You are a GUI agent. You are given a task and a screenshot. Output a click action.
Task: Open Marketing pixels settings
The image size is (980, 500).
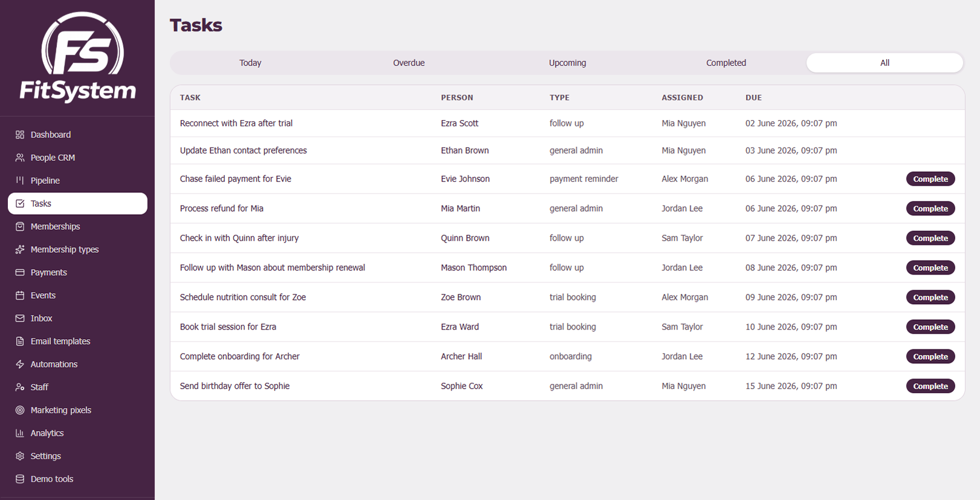click(77, 411)
